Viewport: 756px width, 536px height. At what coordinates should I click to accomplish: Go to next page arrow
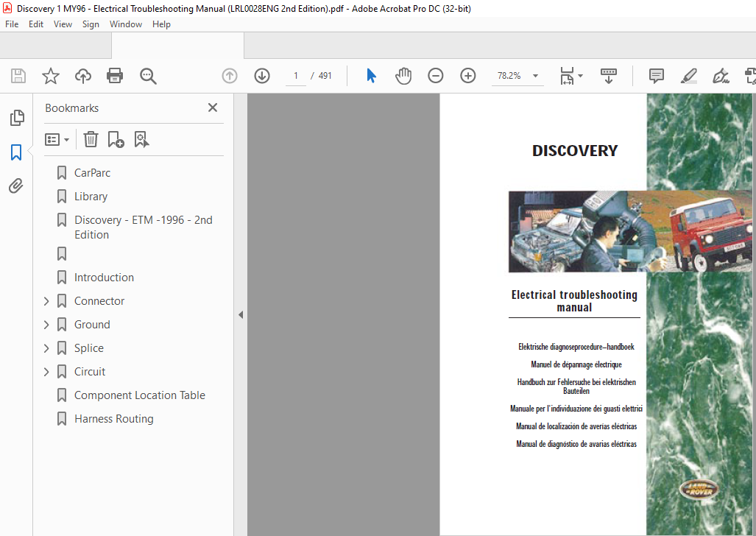click(x=262, y=76)
